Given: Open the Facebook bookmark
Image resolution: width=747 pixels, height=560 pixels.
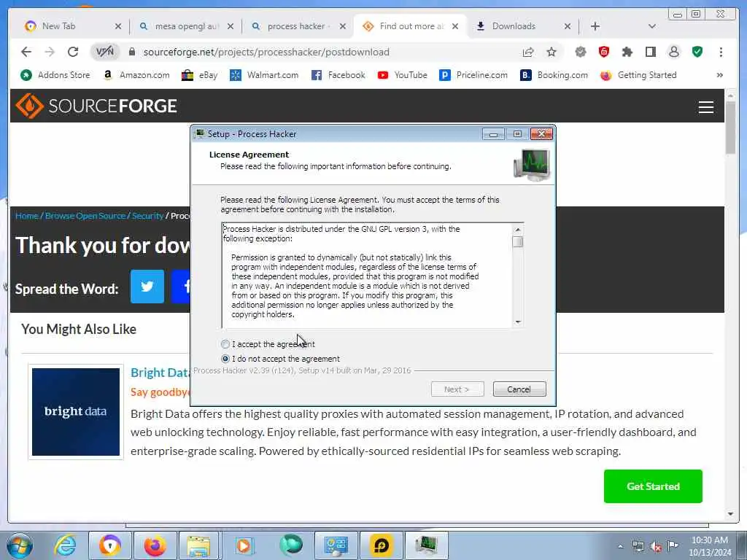Looking at the screenshot, I should 338,75.
